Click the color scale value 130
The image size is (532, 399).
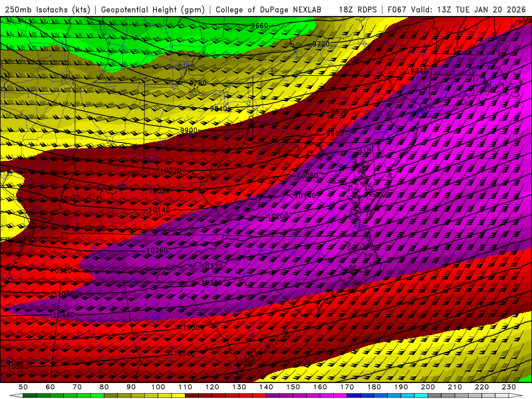click(x=239, y=387)
